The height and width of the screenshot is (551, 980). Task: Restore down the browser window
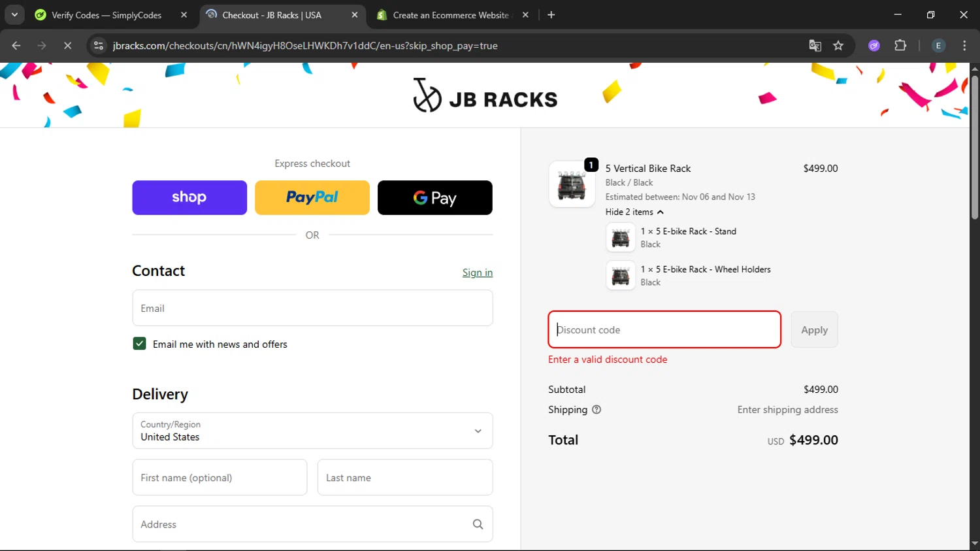click(x=930, y=14)
